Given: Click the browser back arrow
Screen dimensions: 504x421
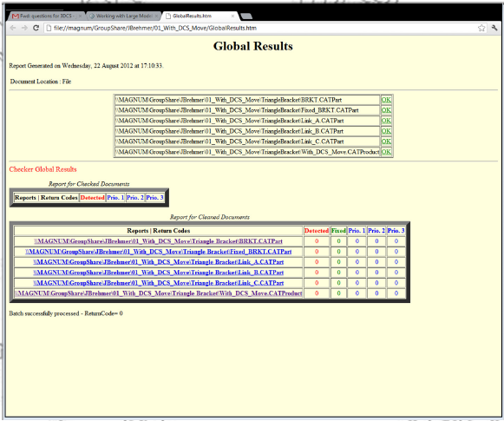Looking at the screenshot, I should tap(13, 28).
